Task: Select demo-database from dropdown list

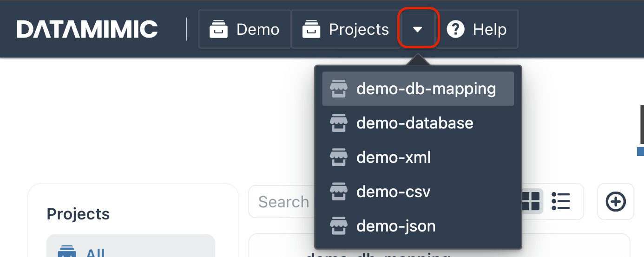Action: [x=418, y=123]
